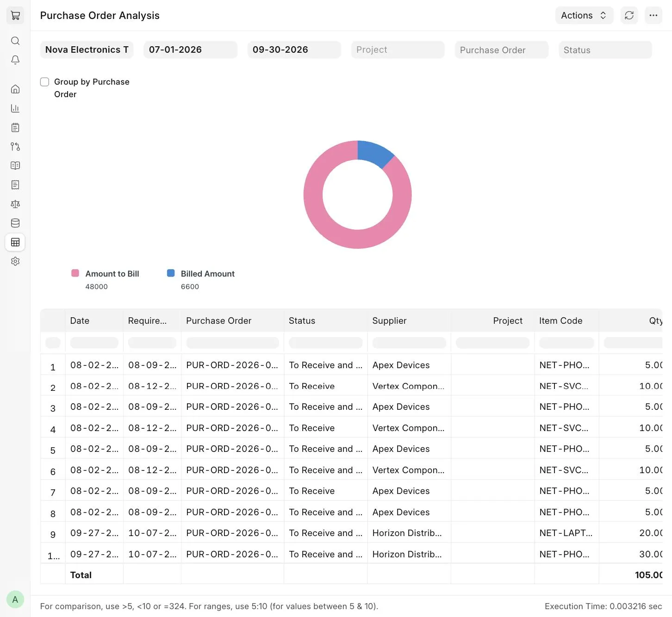672x617 pixels.
Task: Open the shopping cart app logo
Action: pyautogui.click(x=15, y=15)
